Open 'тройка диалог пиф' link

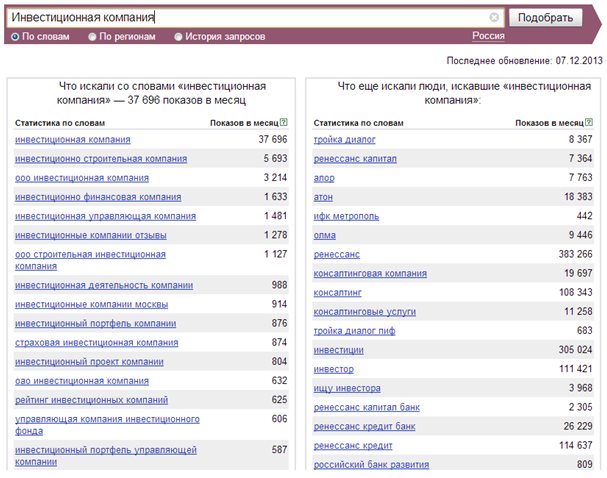354,331
